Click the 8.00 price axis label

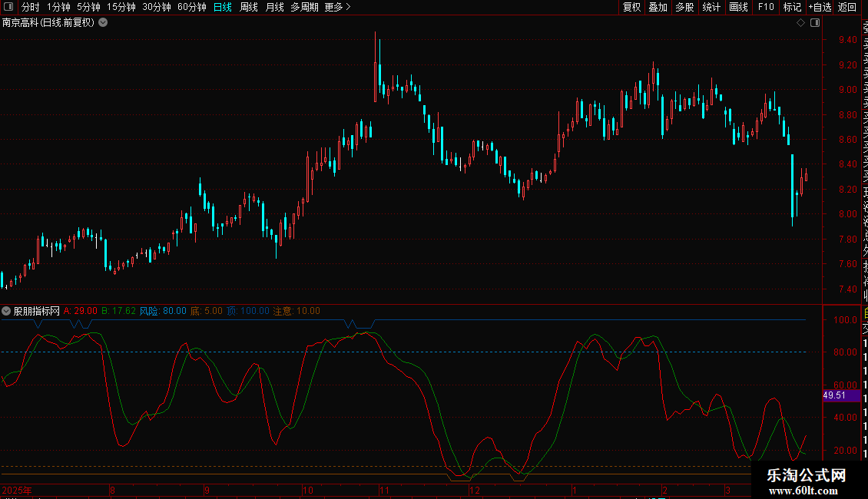(847, 214)
